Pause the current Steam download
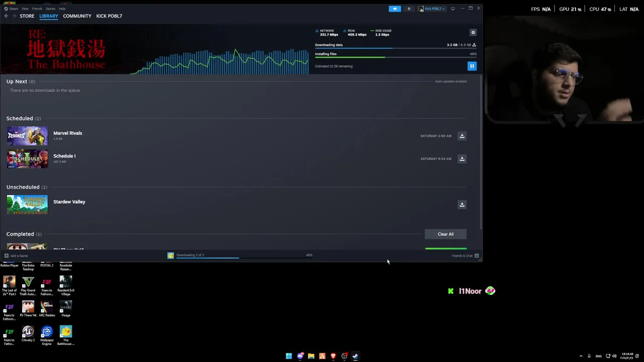The width and height of the screenshot is (644, 362). [x=472, y=66]
